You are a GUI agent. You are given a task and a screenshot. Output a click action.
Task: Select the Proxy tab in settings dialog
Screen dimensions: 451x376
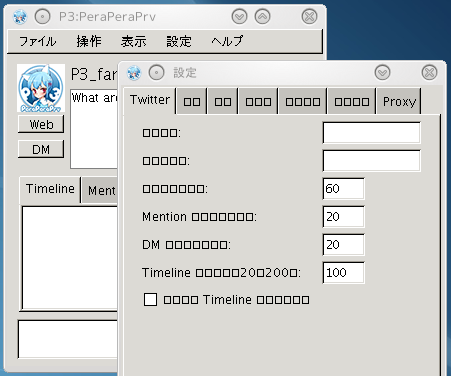click(x=399, y=101)
